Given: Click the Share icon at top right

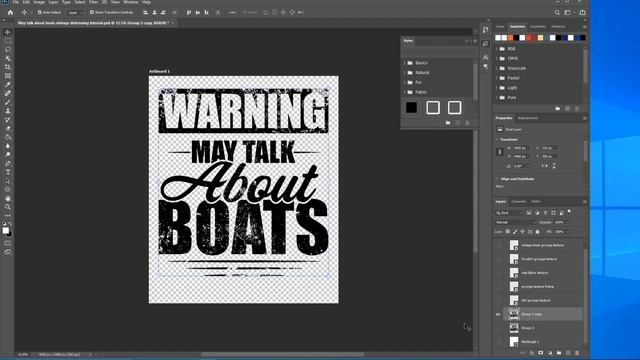Looking at the screenshot, I should 582,13.
